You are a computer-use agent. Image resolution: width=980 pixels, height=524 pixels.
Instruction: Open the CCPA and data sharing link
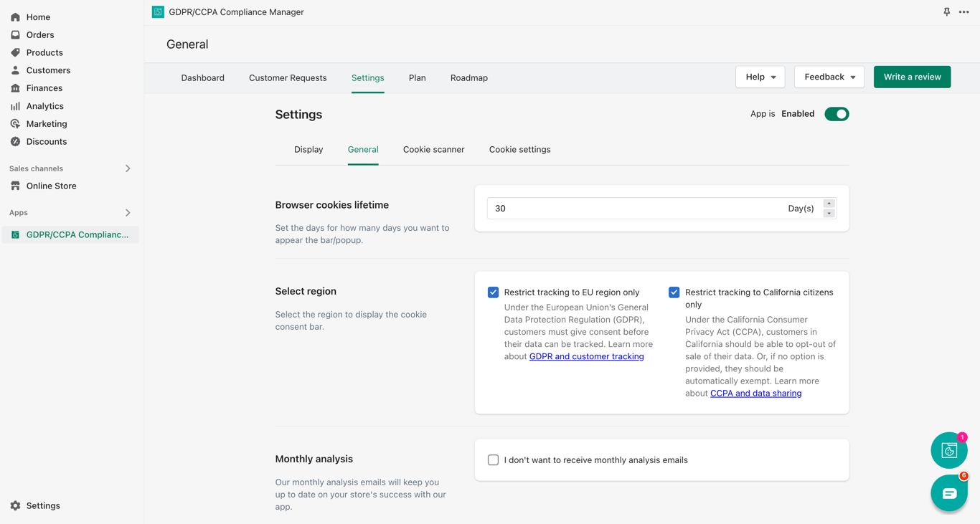(x=755, y=394)
